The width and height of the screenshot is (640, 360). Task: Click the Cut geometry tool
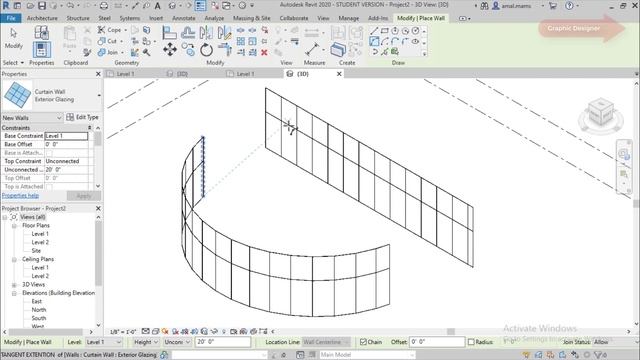(x=108, y=41)
